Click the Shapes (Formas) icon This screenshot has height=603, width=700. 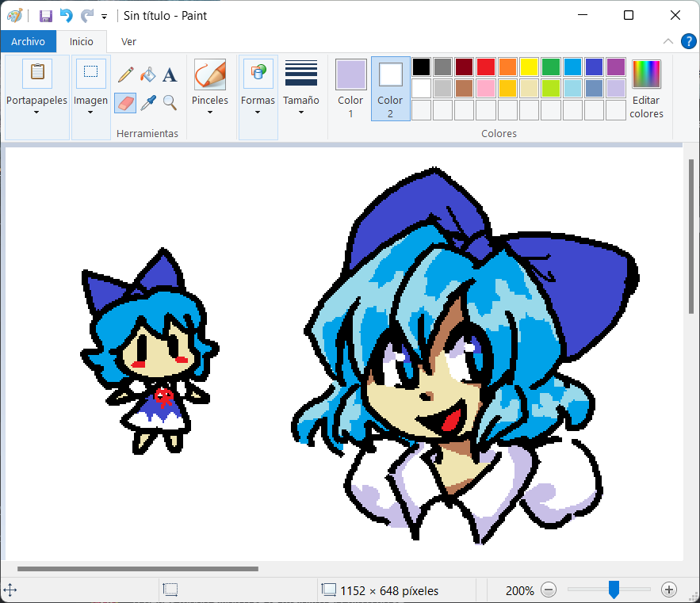click(258, 73)
